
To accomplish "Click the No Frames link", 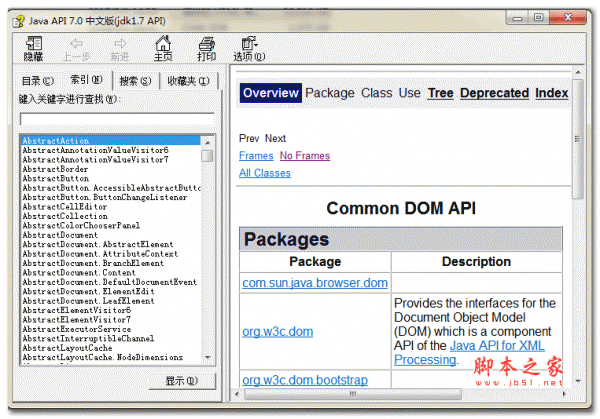I will point(305,156).
